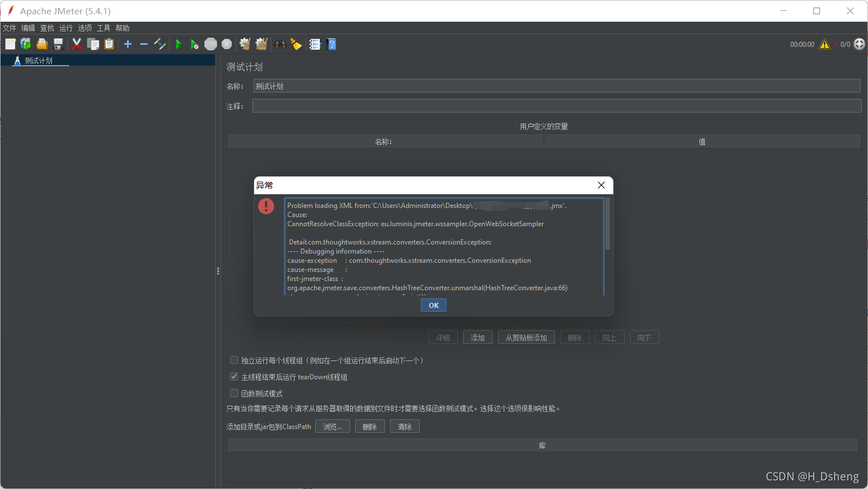Open the 选项 menu

point(85,28)
